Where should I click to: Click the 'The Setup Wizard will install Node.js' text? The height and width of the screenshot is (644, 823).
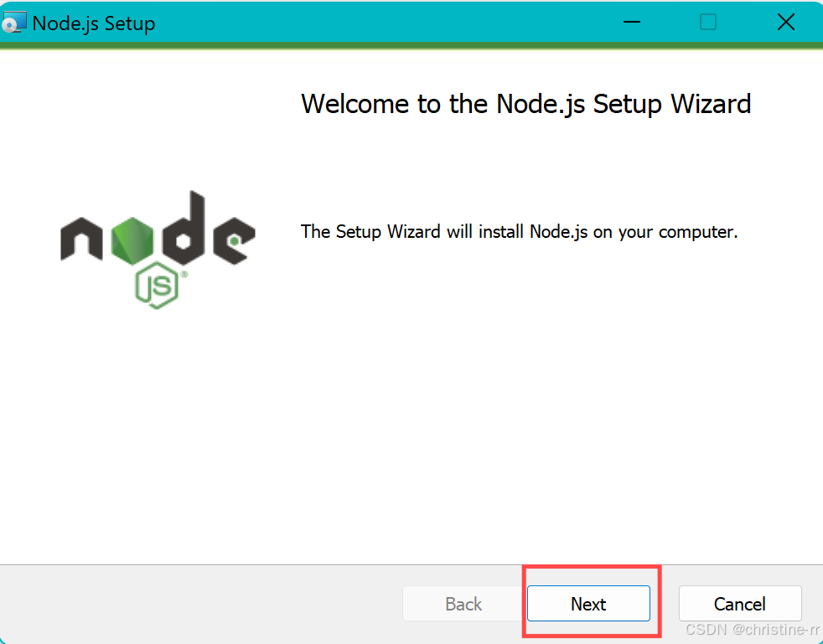(x=519, y=232)
